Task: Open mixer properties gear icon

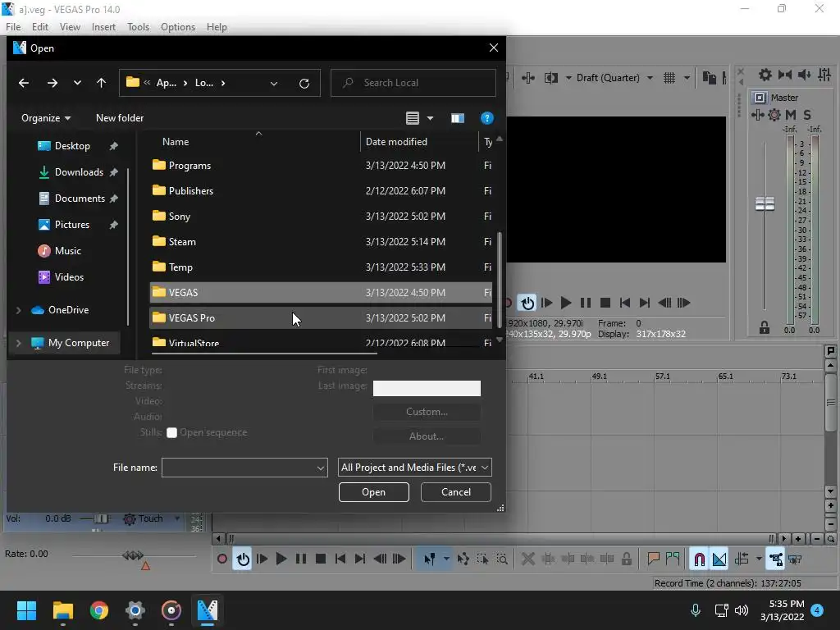Action: [x=765, y=75]
